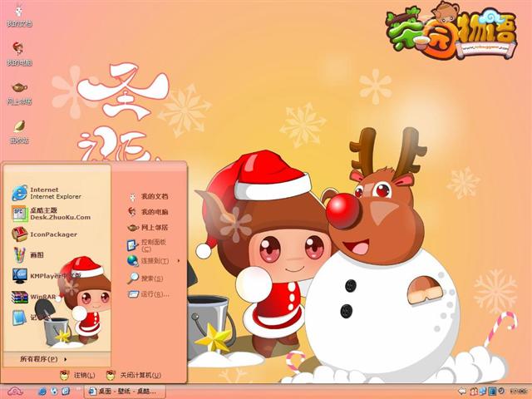Image resolution: width=532 pixels, height=399 pixels.
Task: Click the 关闭计算机(U) shut down button
Action: pos(134,375)
